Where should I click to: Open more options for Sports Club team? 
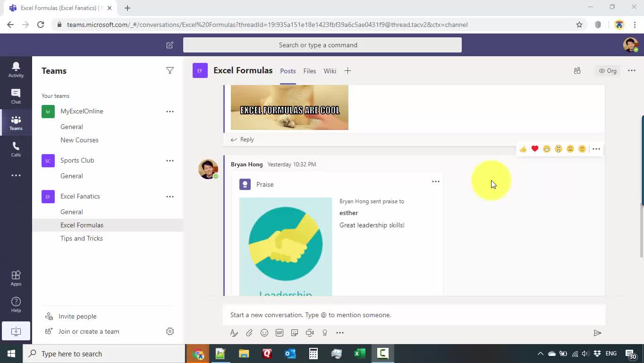[x=169, y=161]
